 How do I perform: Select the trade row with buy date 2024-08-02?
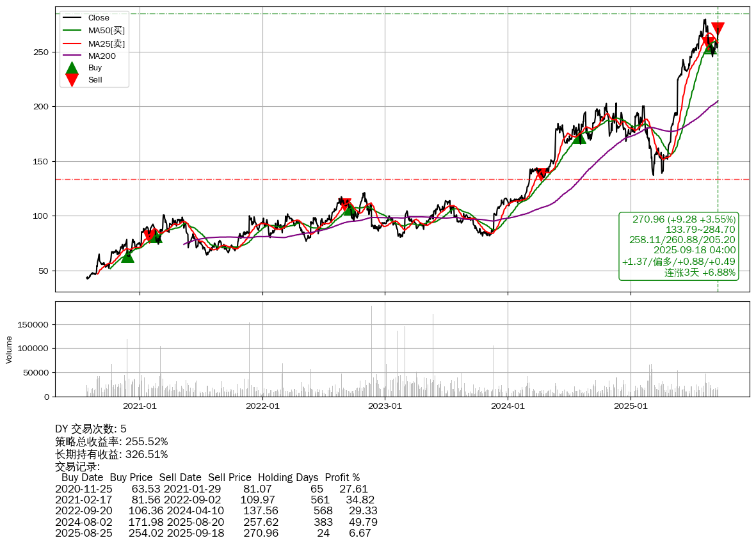pyautogui.click(x=216, y=522)
